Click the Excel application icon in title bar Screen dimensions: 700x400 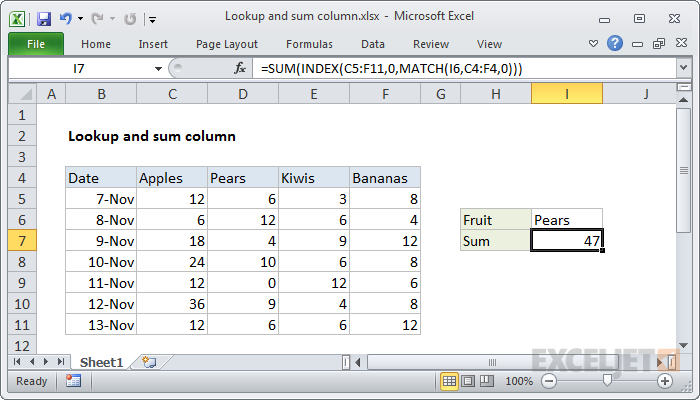tap(17, 19)
